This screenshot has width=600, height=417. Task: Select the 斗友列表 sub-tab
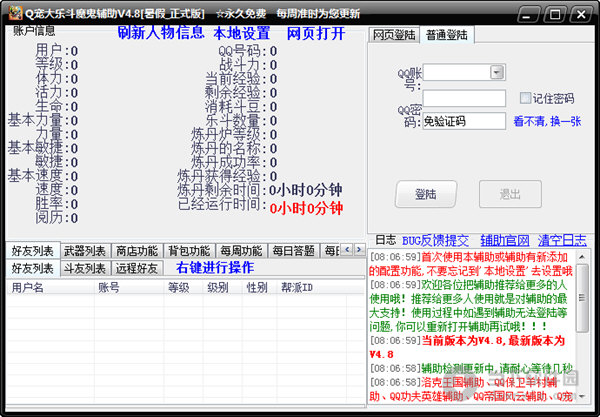coord(85,268)
